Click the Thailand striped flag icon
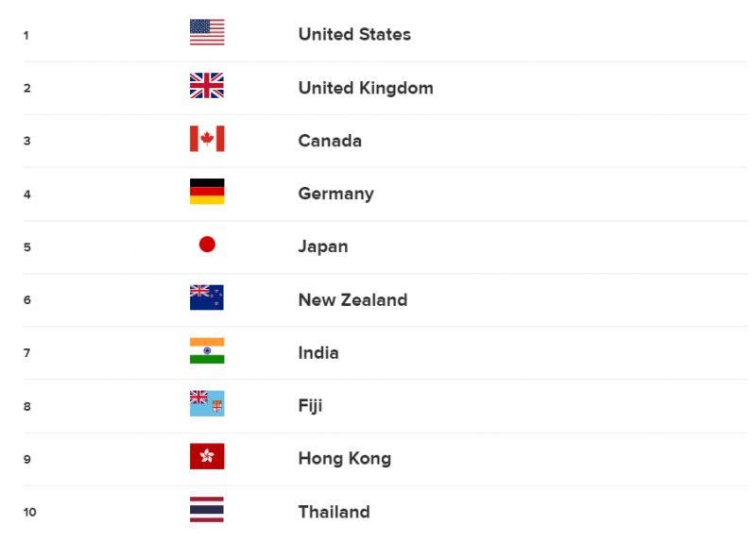Viewport: 756px width, 543px height. coord(207,509)
